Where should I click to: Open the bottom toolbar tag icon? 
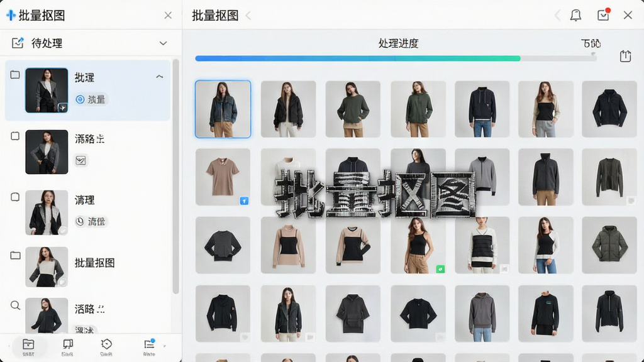click(x=106, y=344)
